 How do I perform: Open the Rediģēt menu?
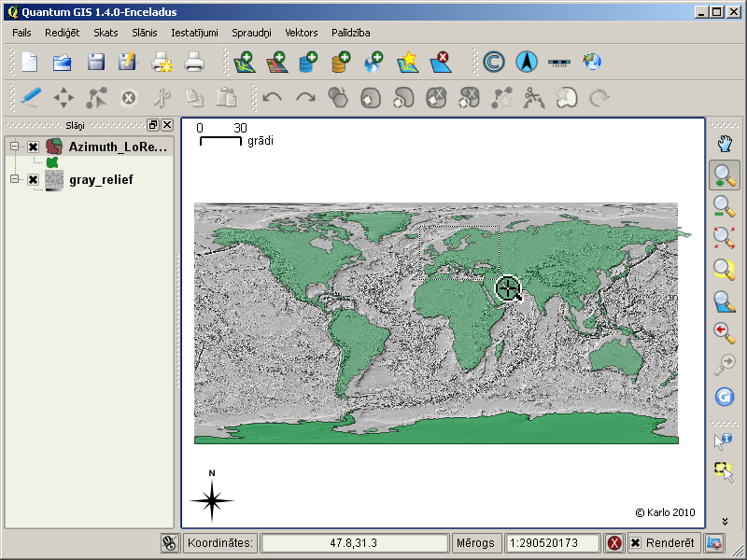[62, 33]
